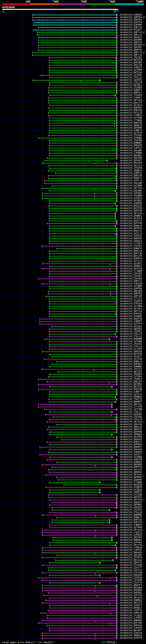Click UniRef100_B7F8S4 in the hit list
The height and width of the screenshot is (644, 146).
pos(131,304)
